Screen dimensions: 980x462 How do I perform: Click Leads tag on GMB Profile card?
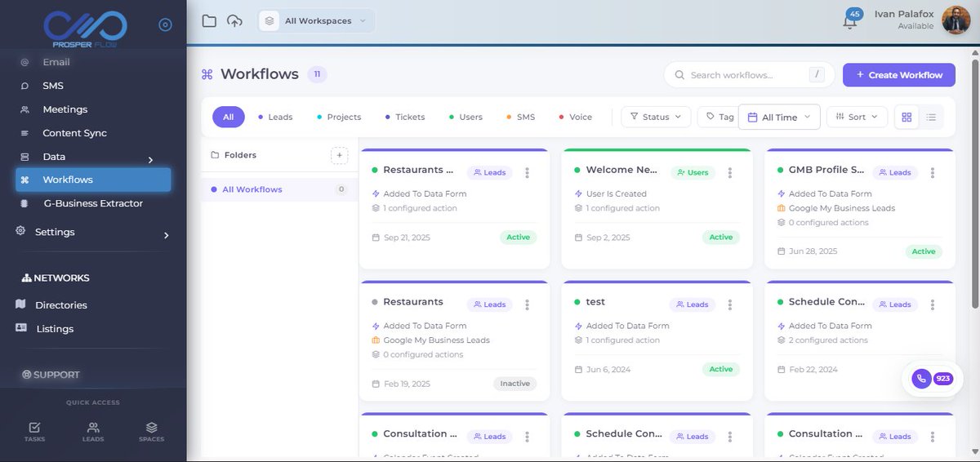pos(895,173)
